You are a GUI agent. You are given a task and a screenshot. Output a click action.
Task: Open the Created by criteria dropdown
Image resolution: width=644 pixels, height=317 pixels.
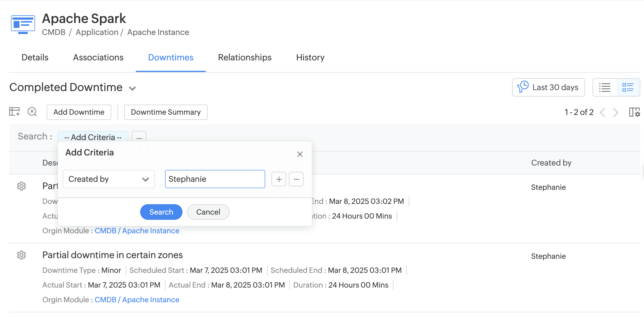click(x=109, y=179)
